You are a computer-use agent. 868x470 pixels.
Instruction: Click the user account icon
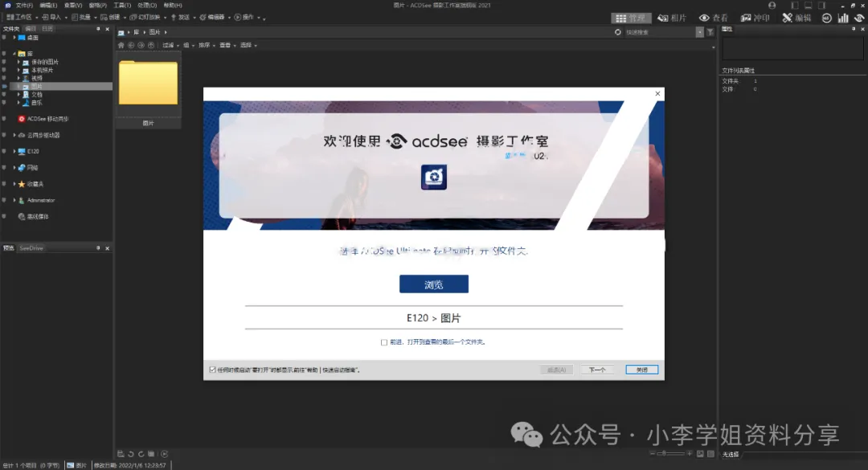coord(772,5)
